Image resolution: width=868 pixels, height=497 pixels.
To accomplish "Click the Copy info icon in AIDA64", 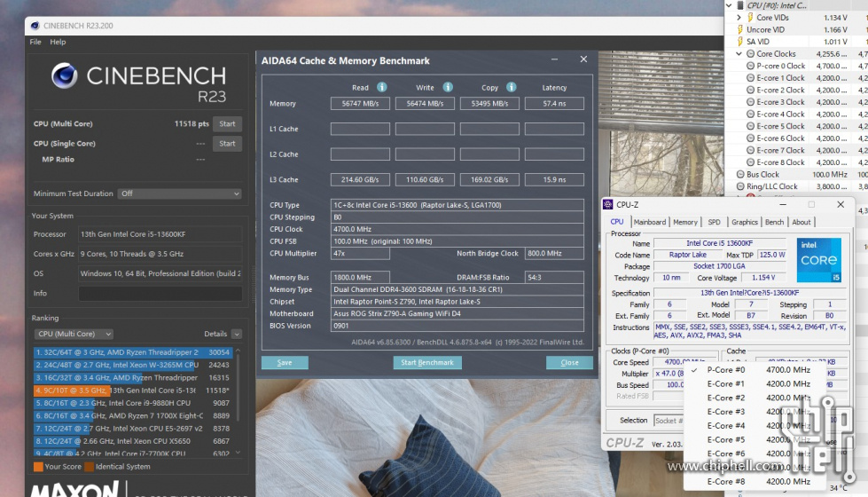I will pos(512,87).
